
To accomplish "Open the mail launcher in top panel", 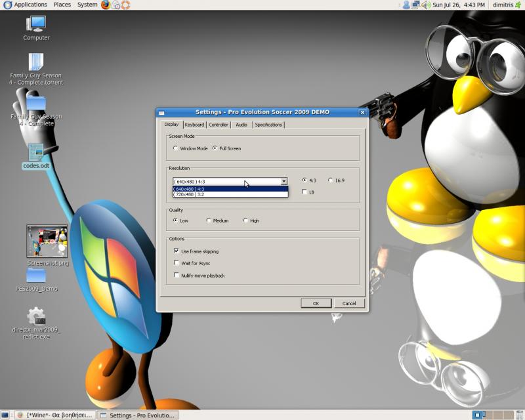I will (116, 5).
